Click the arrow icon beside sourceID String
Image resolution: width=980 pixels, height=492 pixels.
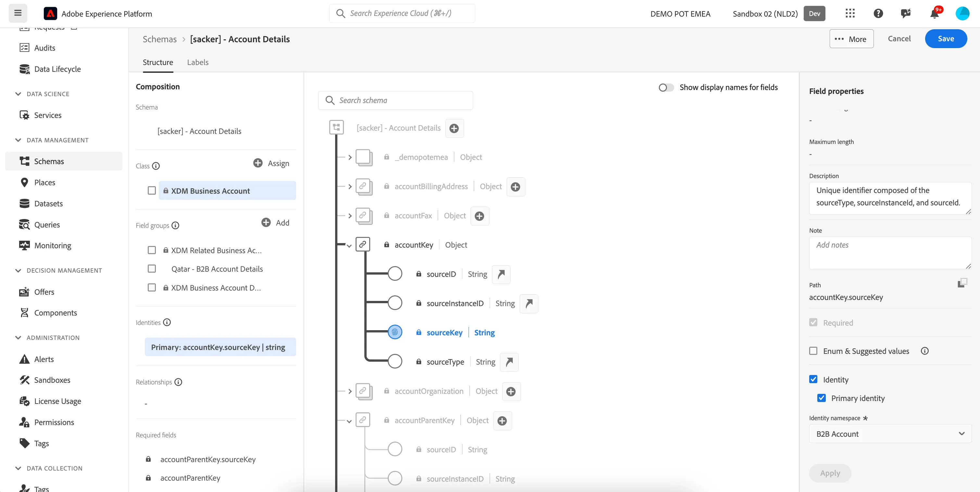pyautogui.click(x=501, y=274)
